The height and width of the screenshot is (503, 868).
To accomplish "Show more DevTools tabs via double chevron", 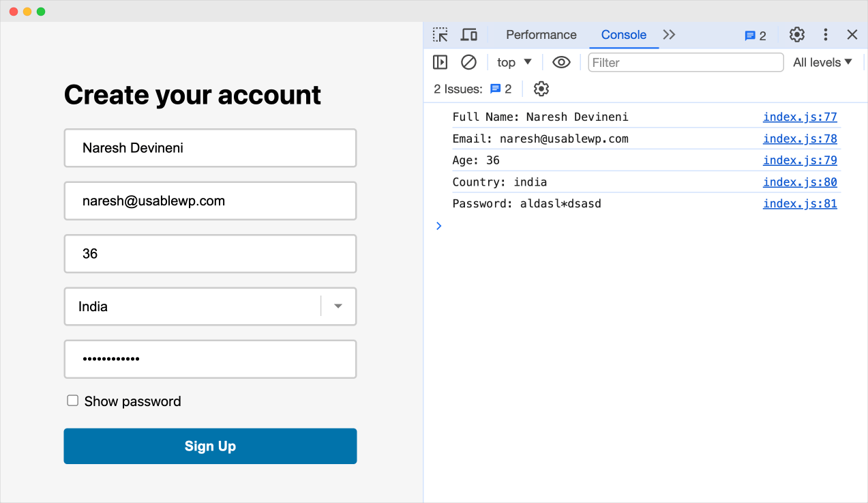I will (x=669, y=35).
